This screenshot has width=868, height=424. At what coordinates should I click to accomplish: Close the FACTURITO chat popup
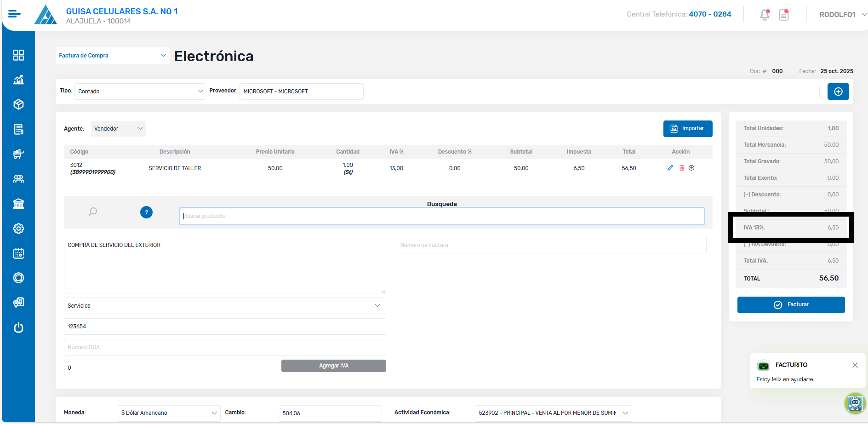[x=855, y=365]
